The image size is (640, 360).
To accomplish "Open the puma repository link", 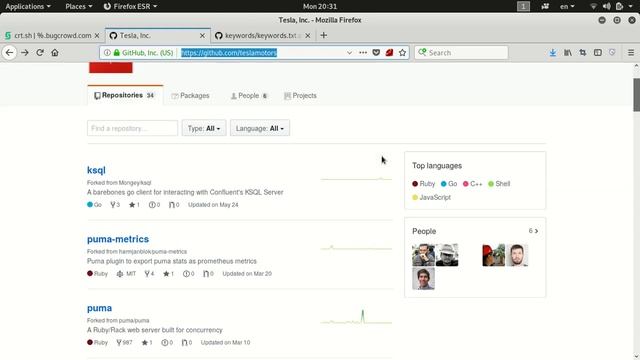I will [x=99, y=308].
